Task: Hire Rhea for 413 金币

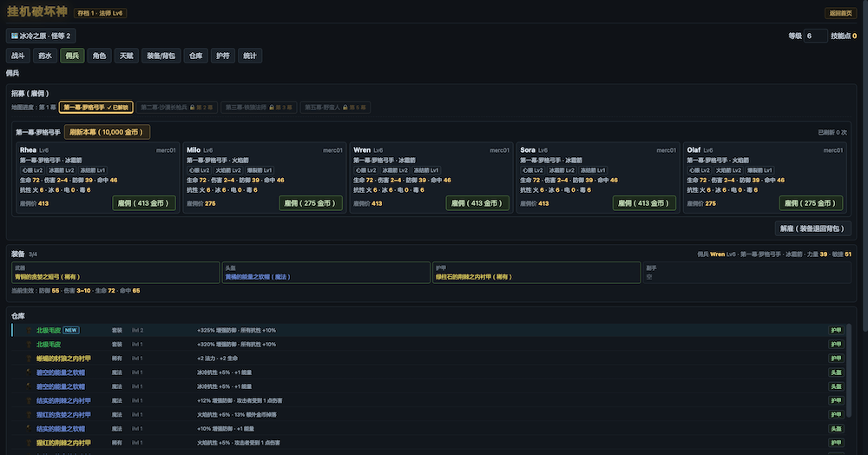Action: click(143, 203)
